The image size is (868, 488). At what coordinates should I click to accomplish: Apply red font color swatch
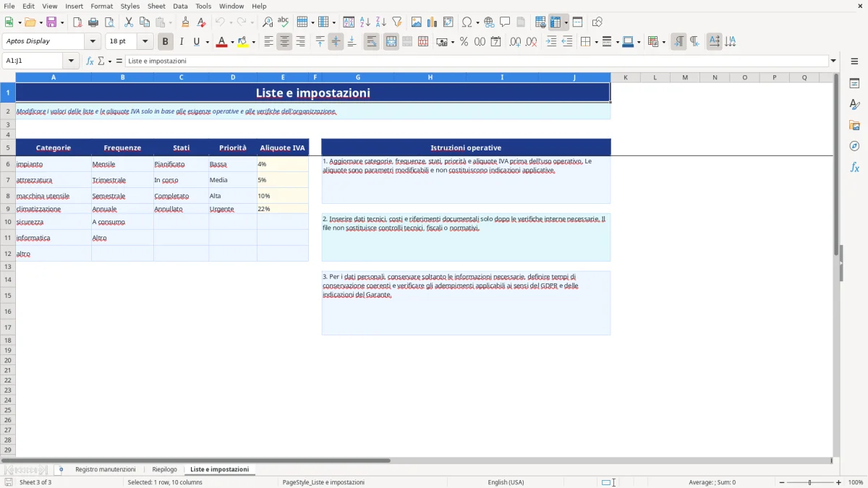point(221,42)
